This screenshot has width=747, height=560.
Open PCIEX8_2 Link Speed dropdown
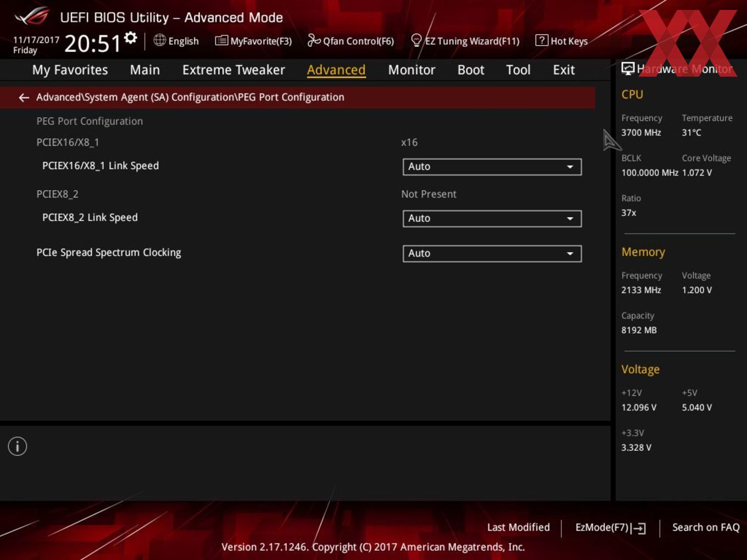tap(492, 218)
